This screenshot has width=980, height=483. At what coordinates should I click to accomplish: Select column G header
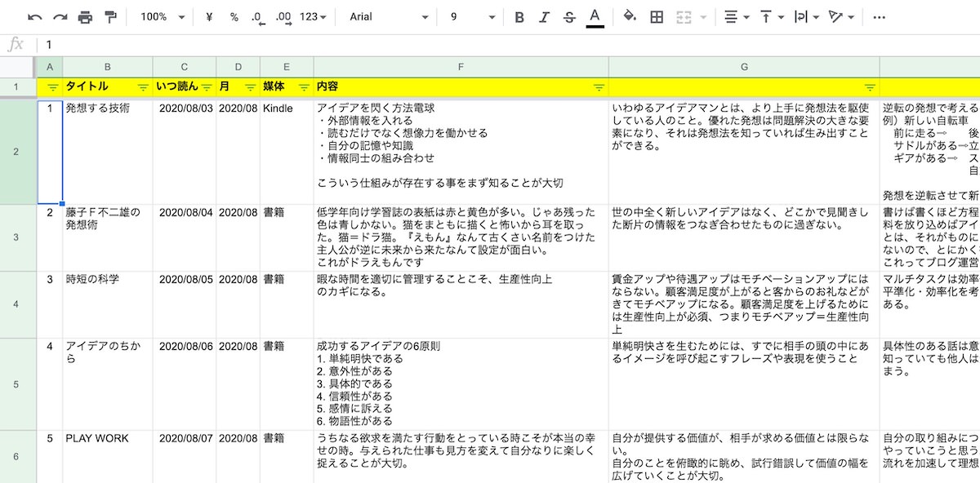pos(744,66)
